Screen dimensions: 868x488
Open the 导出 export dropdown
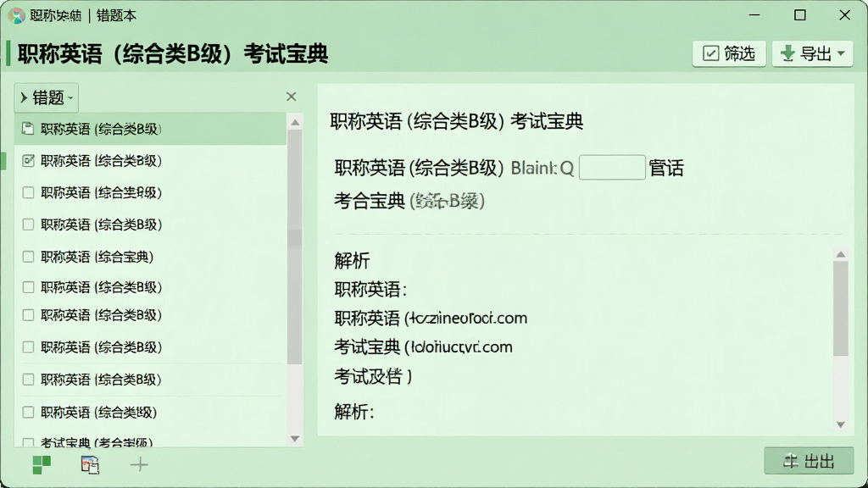(x=812, y=53)
